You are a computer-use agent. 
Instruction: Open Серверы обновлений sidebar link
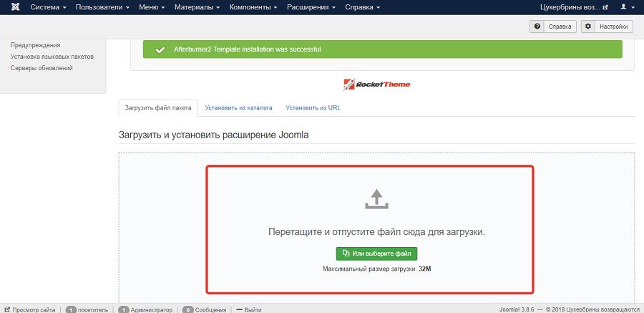pos(42,68)
